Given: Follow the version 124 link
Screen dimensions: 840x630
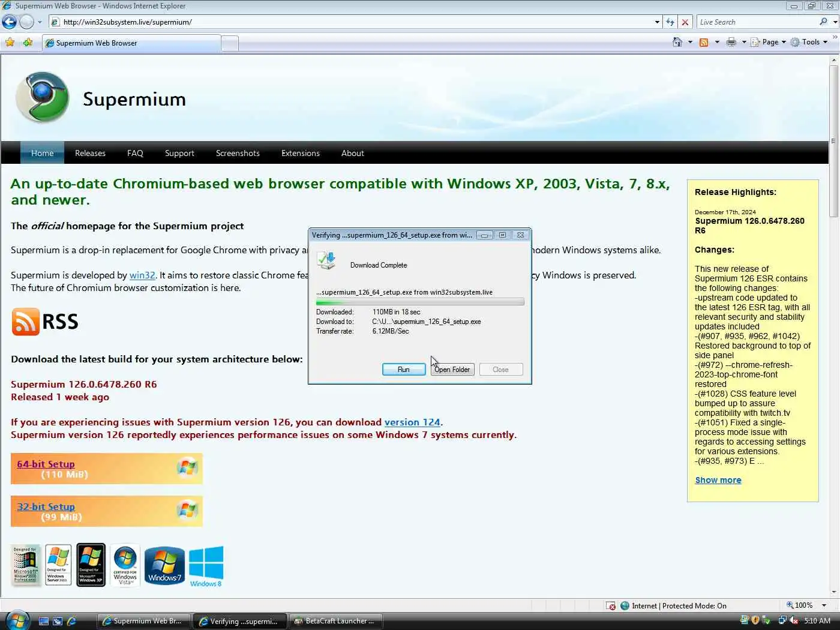Looking at the screenshot, I should [412, 422].
